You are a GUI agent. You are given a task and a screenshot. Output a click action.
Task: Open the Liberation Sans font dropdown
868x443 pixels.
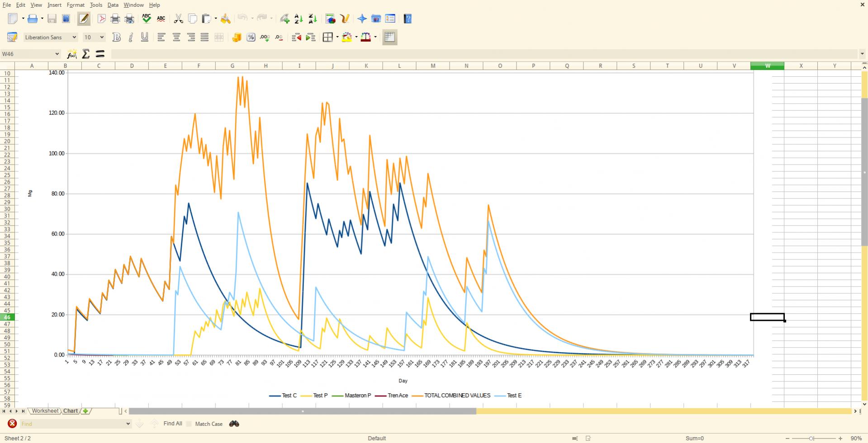click(74, 37)
